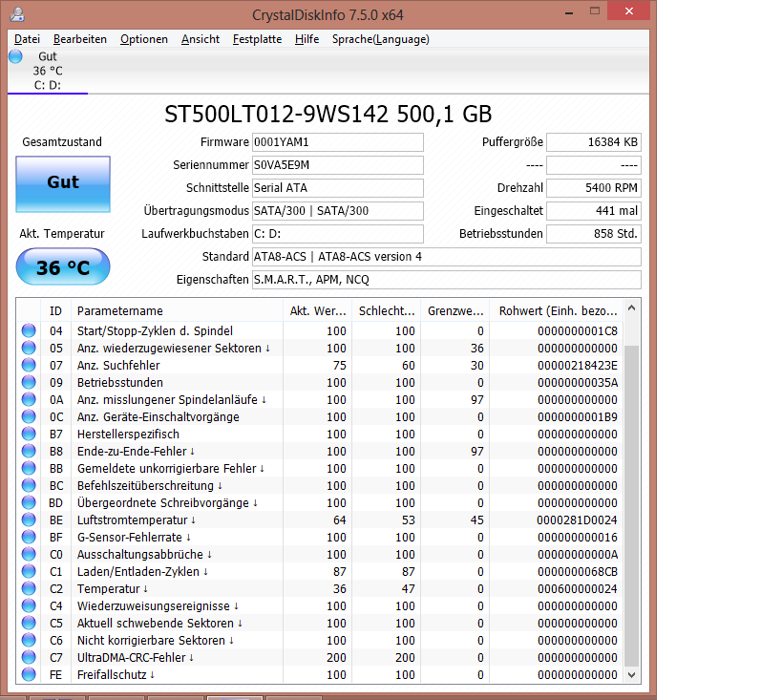Click the CrystalDiskInfo app icon in title bar
The height and width of the screenshot is (700, 782).
tap(17, 14)
